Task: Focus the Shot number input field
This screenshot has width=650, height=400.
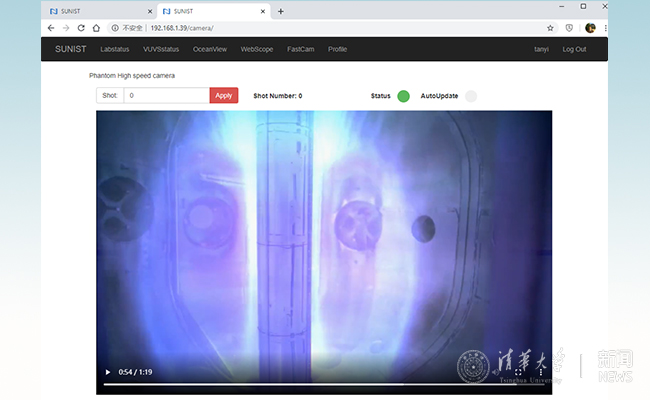Action: coord(166,96)
